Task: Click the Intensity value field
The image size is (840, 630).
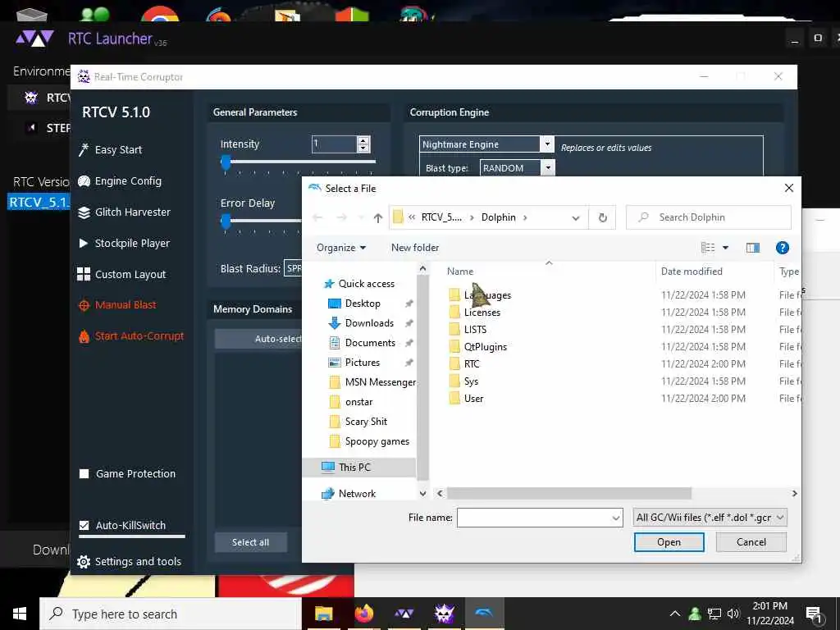Action: tap(335, 144)
